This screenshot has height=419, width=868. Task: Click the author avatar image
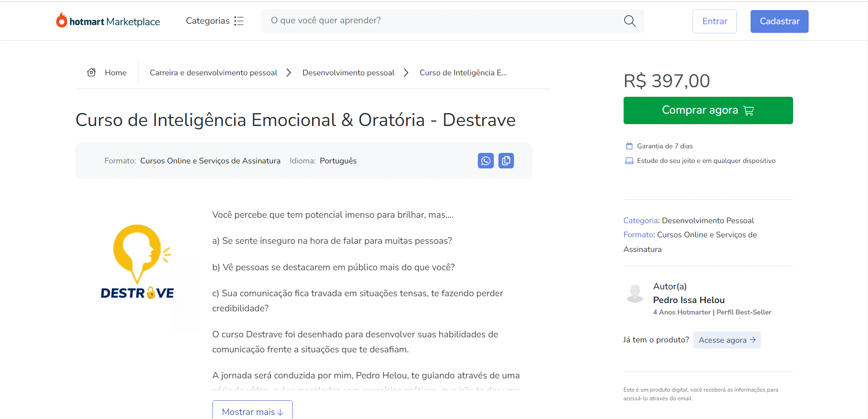click(x=635, y=293)
